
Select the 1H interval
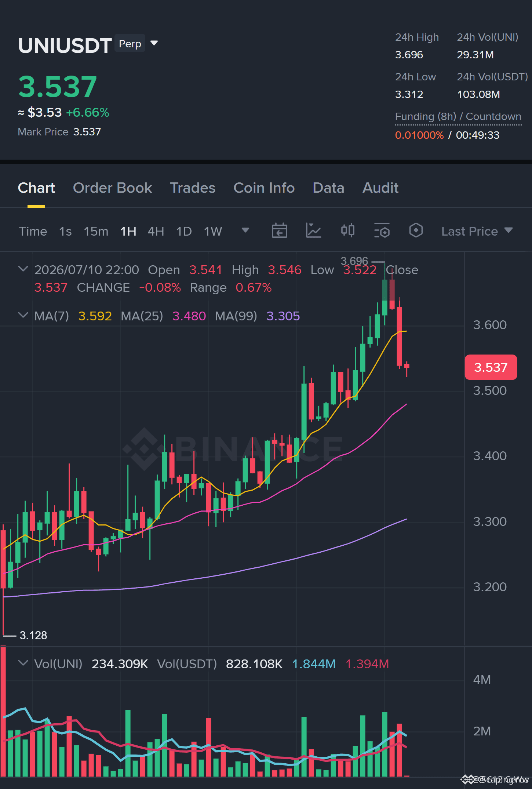(128, 231)
